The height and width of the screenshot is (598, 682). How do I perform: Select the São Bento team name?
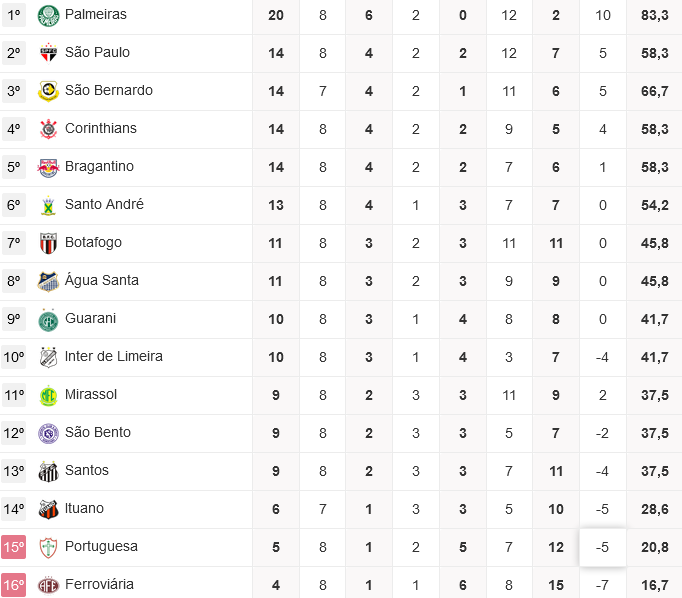pos(98,432)
